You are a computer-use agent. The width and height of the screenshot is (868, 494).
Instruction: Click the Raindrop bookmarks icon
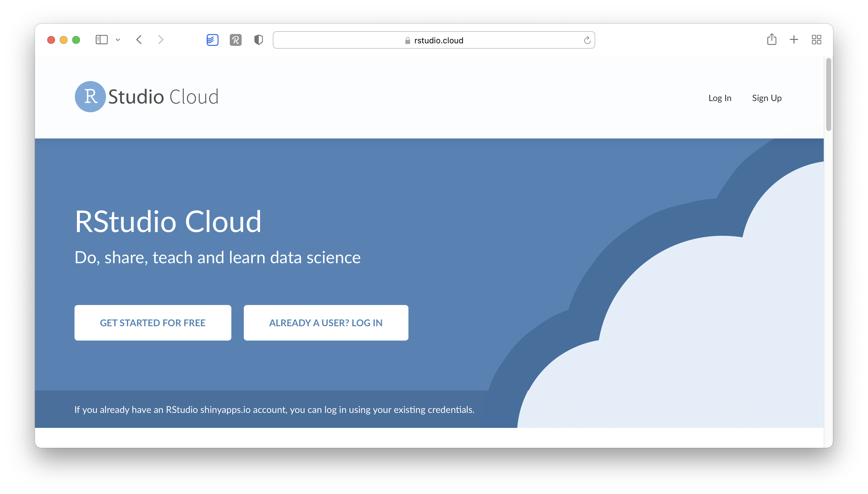coord(235,41)
